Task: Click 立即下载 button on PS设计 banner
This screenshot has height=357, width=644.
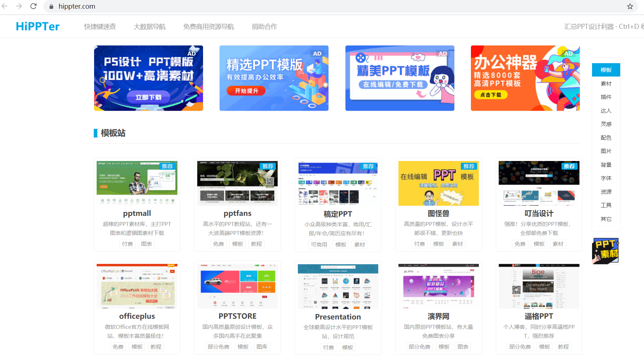Action: 148,97
